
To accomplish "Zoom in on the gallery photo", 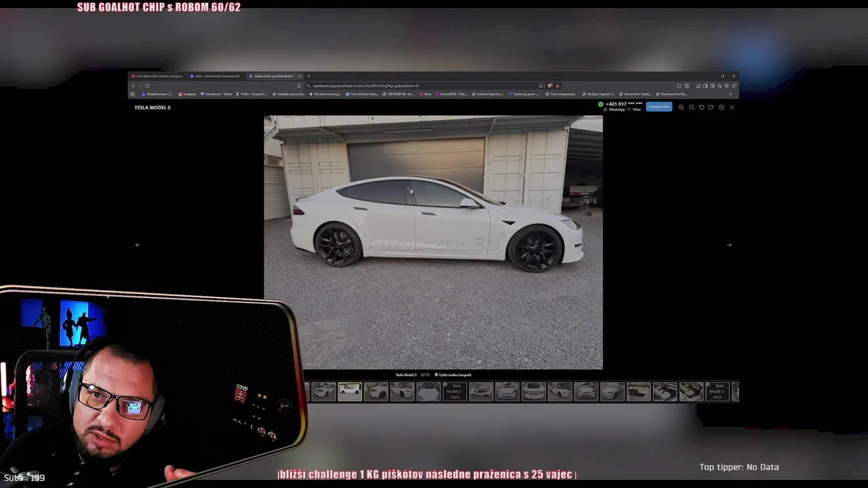I will pyautogui.click(x=682, y=107).
